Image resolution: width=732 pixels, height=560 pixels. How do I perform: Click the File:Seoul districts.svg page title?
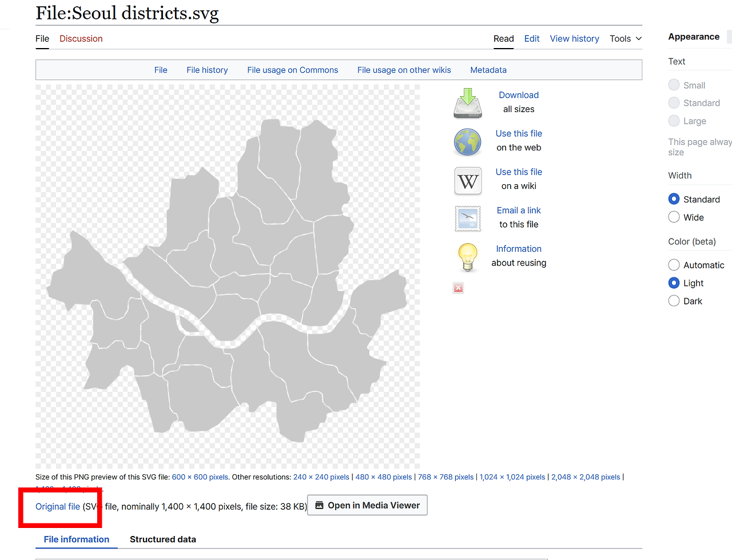(127, 13)
